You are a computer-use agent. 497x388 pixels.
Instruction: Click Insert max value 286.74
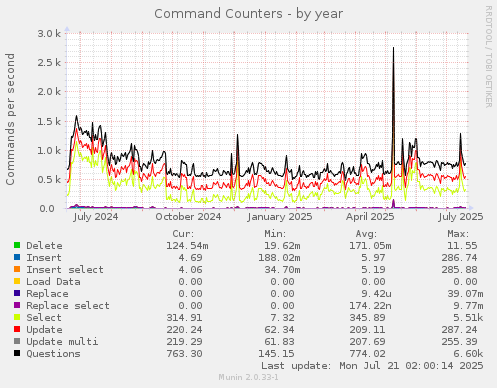[459, 258]
